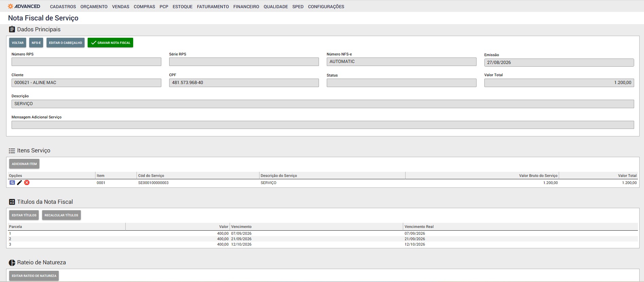The image size is (644, 282).
Task: Click the Mensagem Adicional Serviço field
Action: coord(323,125)
